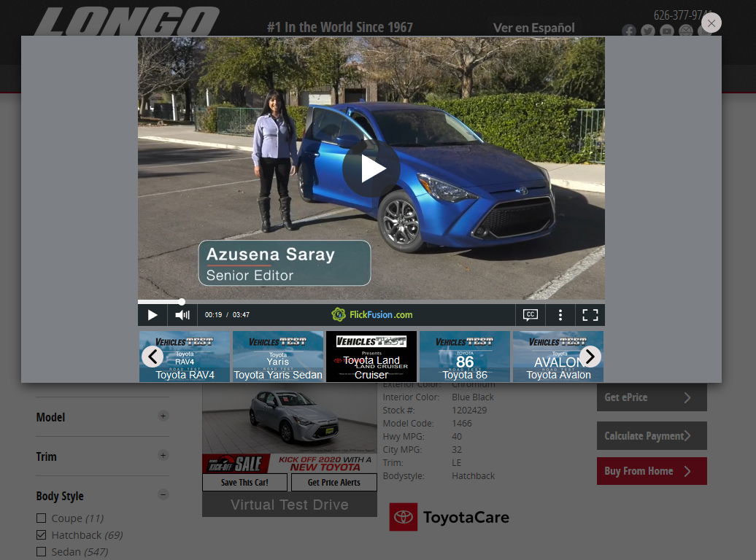
Task: Open the silver Yaris vehicle photo
Action: tap(289, 419)
